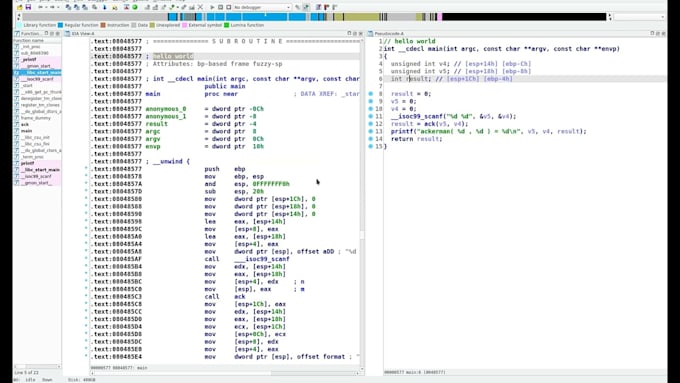Click the red flag toolbar icon
The image size is (680, 383).
coord(326,7)
